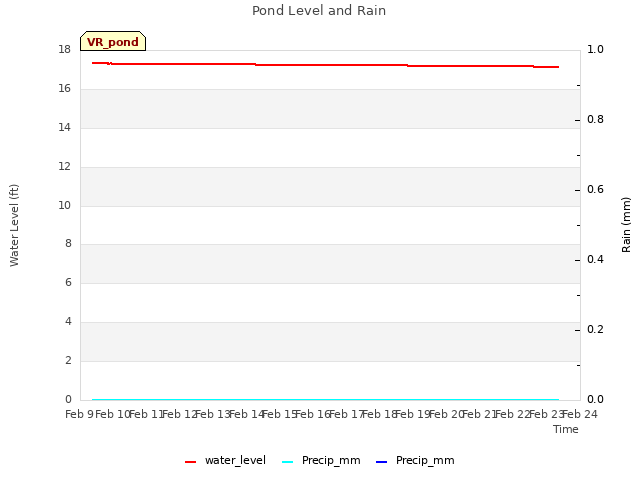Image resolution: width=640 pixels, height=480 pixels.
Task: Click the Precip_mm label beside cyan swatch
Action: coord(331,460)
